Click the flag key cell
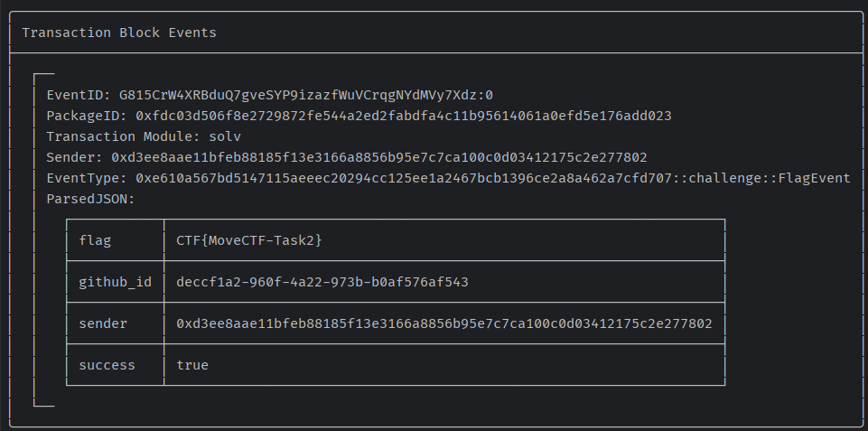Screen dimensions: 868x431 115,240
